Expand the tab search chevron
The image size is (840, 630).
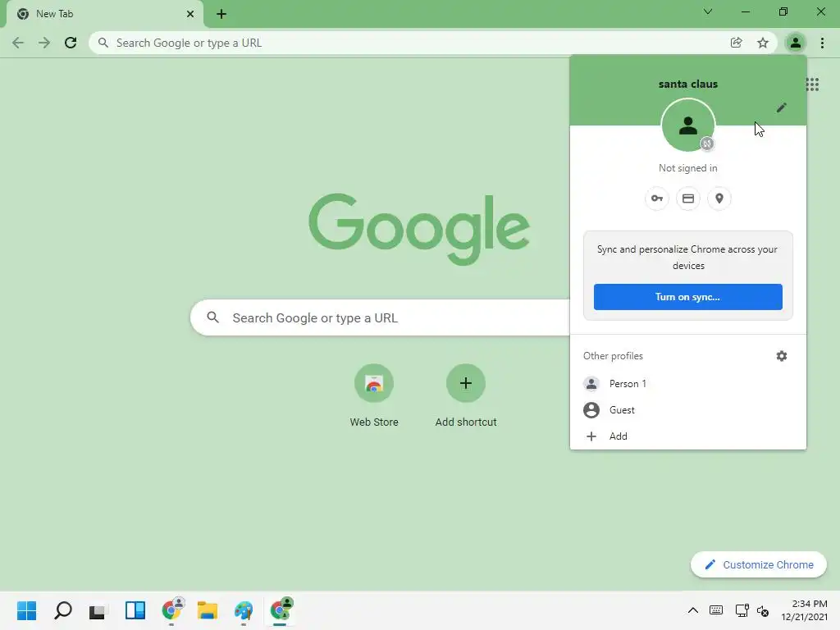tap(708, 11)
